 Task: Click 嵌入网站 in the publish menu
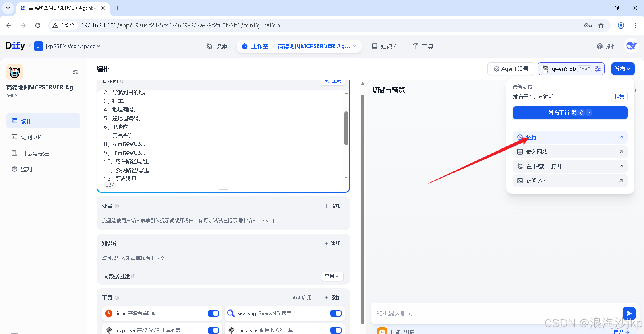(x=570, y=152)
